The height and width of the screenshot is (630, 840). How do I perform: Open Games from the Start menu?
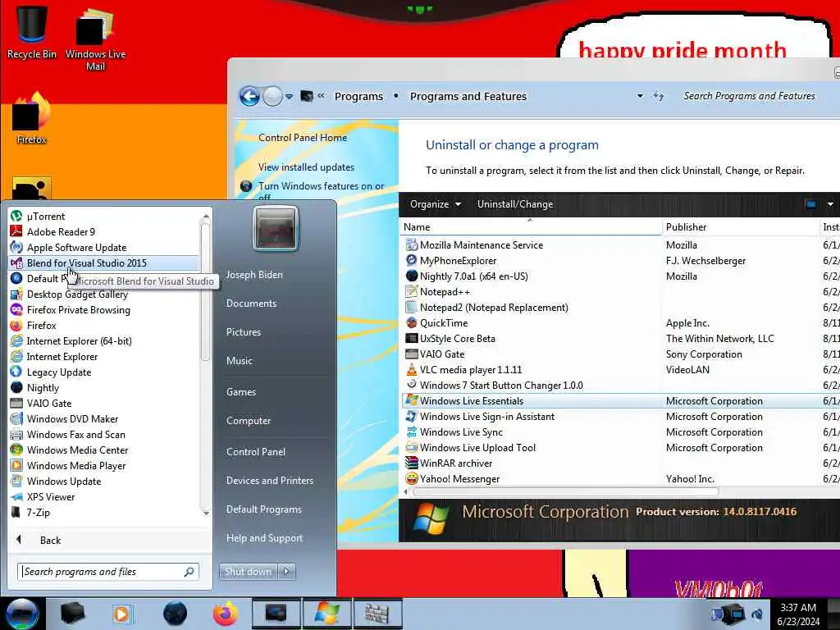tap(241, 392)
